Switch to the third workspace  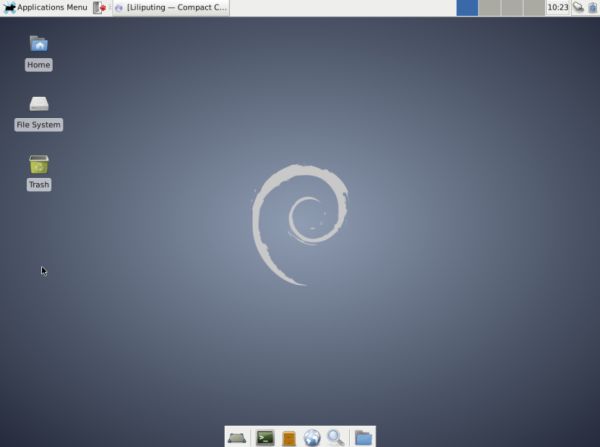511,7
